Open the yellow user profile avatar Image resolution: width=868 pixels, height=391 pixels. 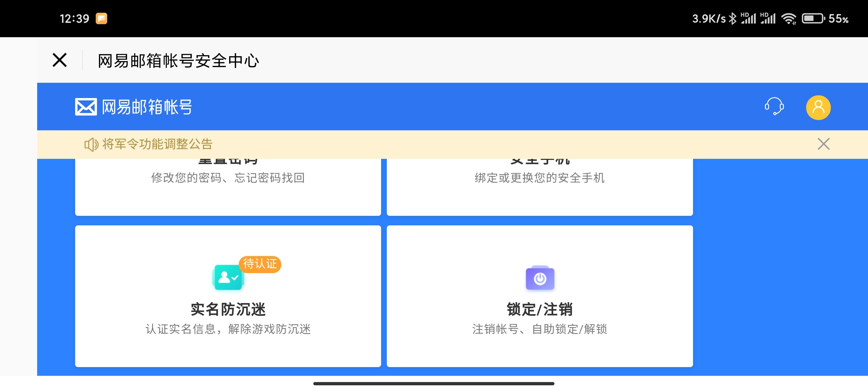click(x=818, y=108)
